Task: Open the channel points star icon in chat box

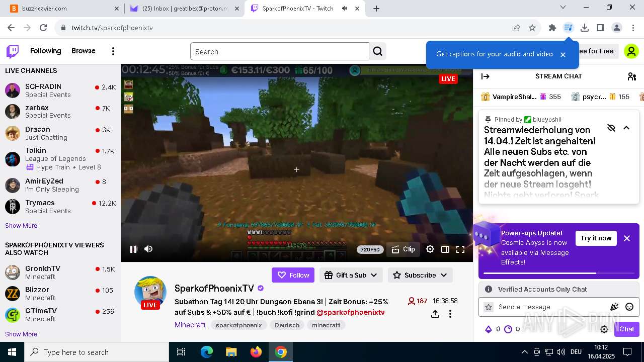Action: [x=488, y=307]
